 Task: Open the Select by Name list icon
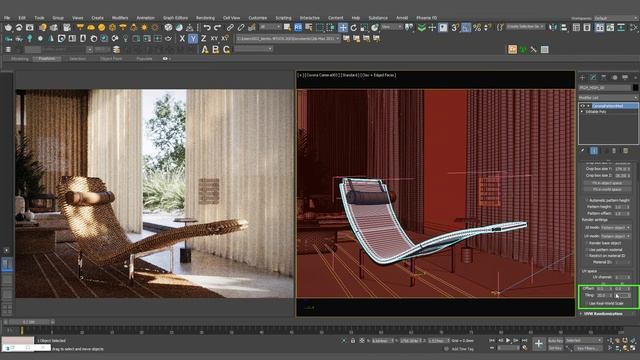(309, 27)
